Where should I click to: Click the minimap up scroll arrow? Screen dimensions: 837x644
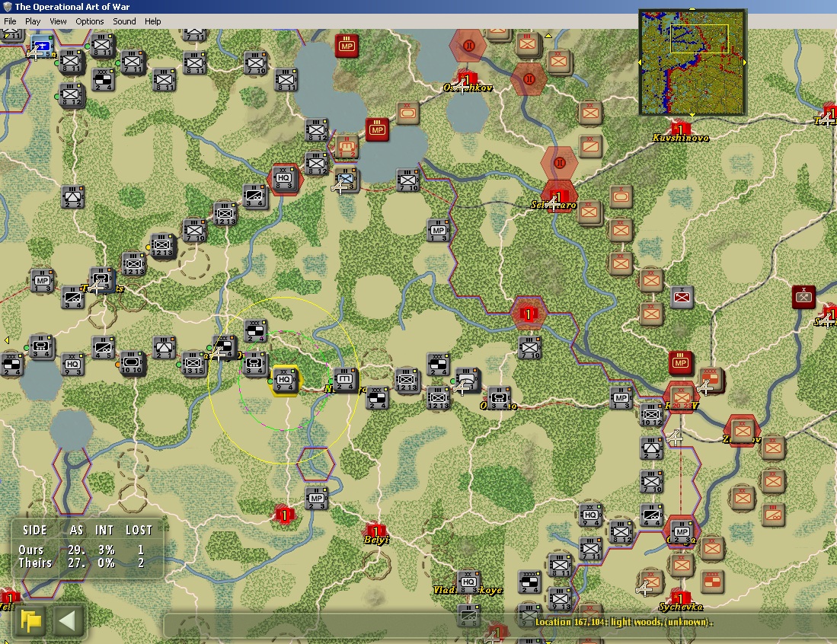tap(692, 9)
